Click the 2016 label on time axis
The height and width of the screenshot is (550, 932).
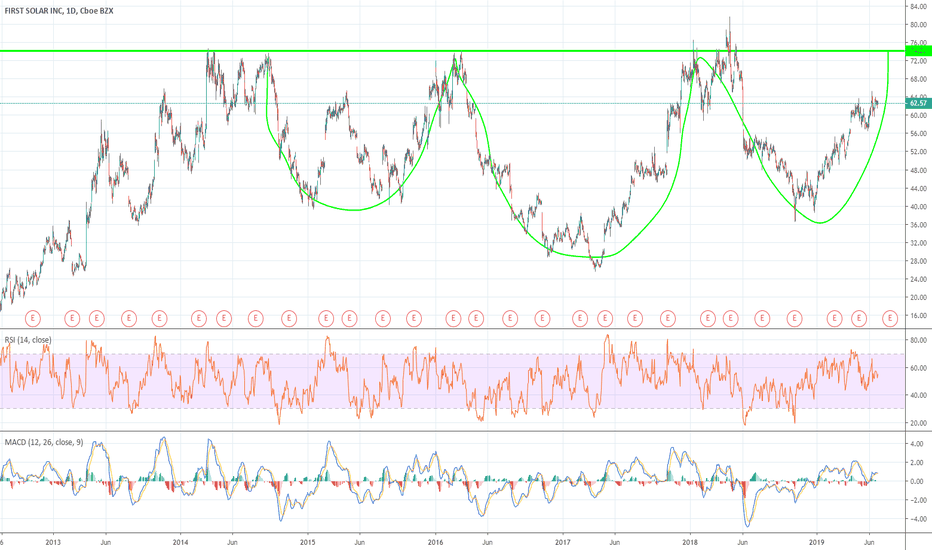coord(435,542)
